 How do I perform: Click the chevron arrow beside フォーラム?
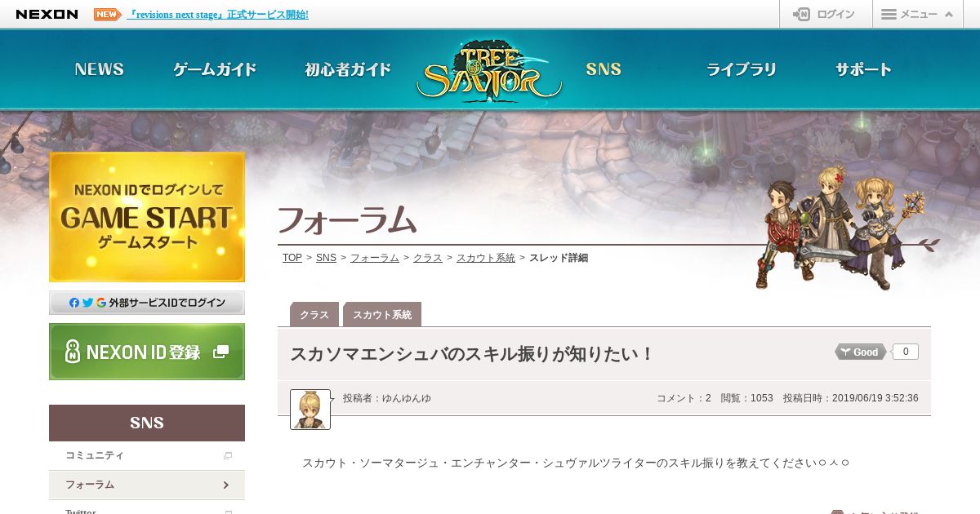[x=226, y=485]
